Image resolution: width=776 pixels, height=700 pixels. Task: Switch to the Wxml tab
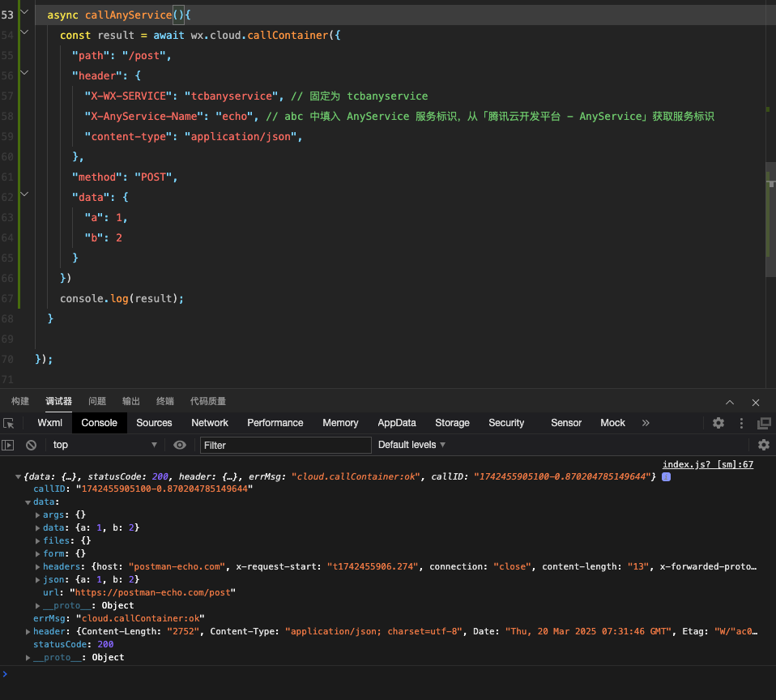coord(50,423)
